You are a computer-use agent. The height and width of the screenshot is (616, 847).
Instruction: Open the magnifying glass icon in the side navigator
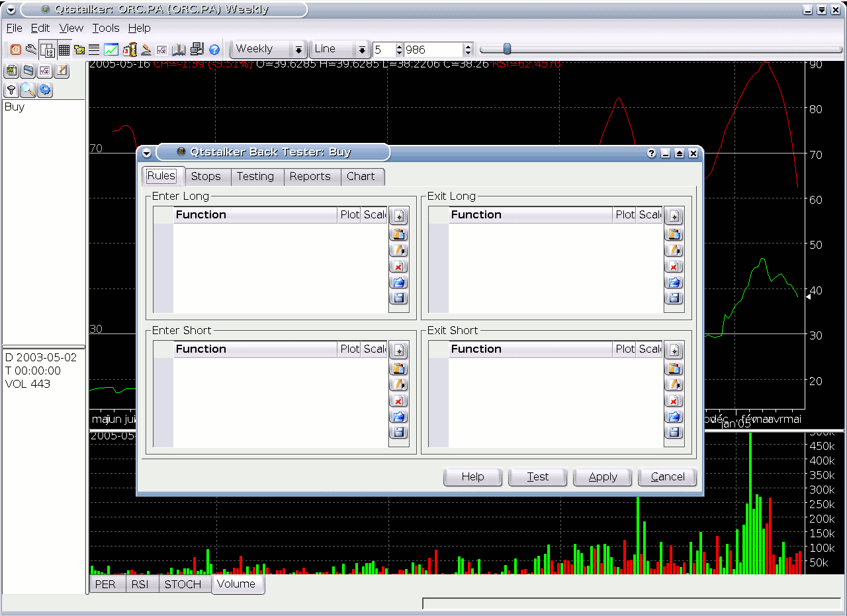click(28, 90)
